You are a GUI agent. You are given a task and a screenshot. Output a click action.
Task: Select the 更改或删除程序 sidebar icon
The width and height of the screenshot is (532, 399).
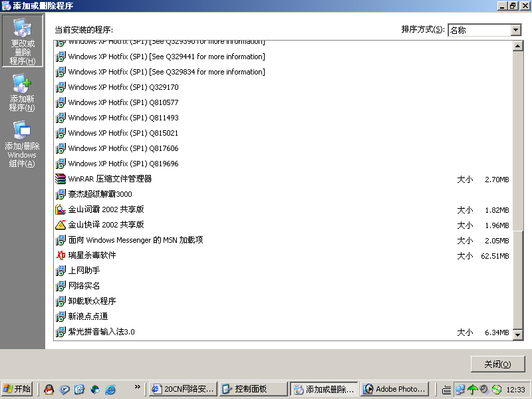coord(23,41)
